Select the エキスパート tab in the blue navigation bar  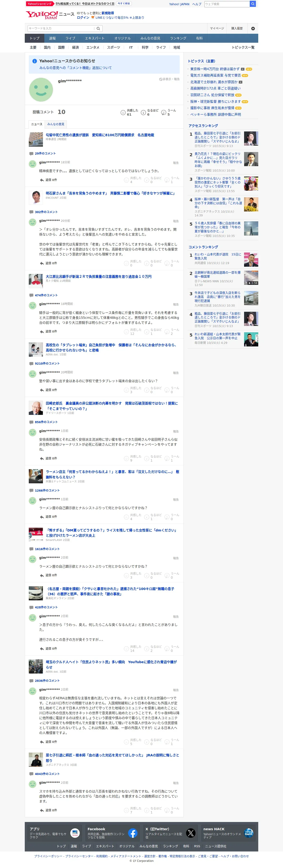(x=95, y=38)
